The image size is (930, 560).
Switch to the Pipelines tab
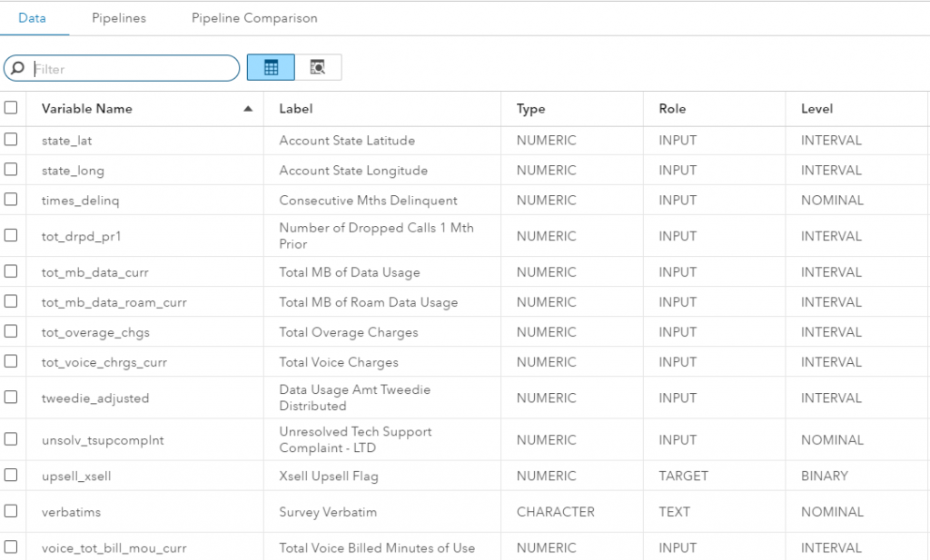click(118, 17)
